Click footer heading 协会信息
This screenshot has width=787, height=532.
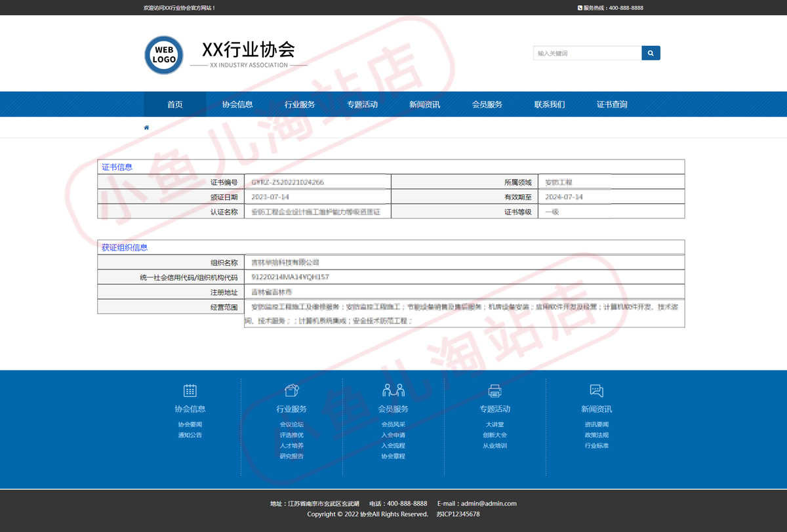point(190,409)
